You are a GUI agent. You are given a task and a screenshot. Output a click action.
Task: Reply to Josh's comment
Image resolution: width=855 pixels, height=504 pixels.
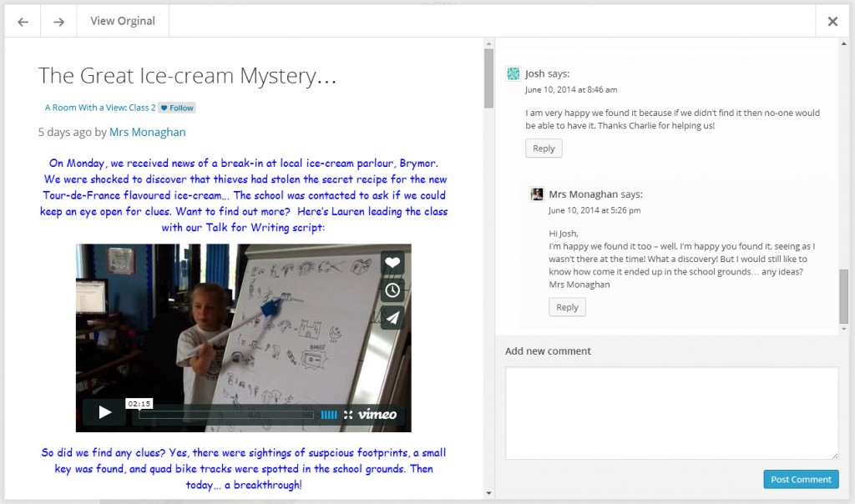click(x=544, y=149)
